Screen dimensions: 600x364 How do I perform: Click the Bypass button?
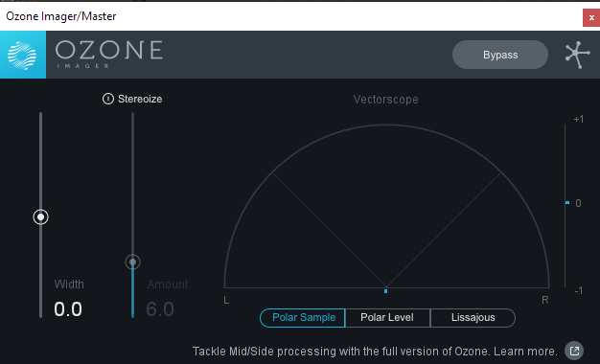(500, 55)
